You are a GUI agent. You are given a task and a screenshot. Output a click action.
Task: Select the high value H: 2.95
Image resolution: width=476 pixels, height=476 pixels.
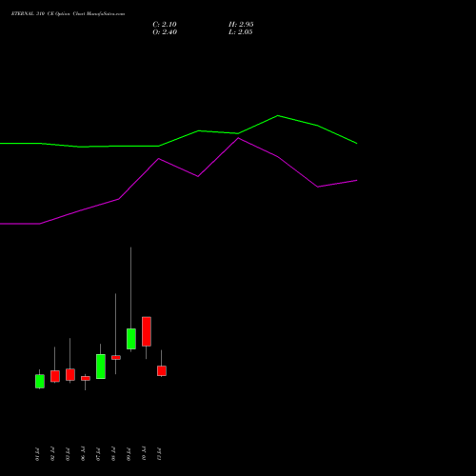click(241, 25)
